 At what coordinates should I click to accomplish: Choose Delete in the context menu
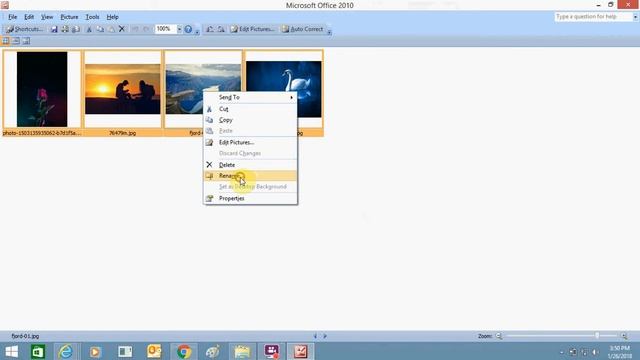pos(250,165)
